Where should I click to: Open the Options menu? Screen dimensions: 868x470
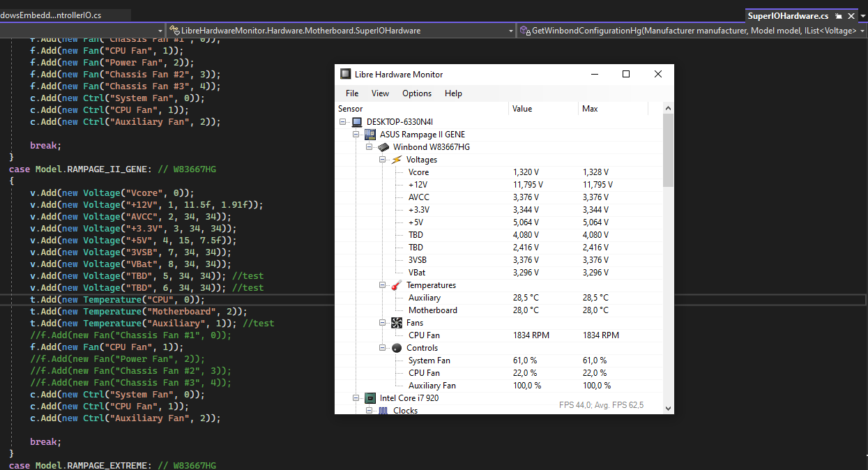(x=417, y=93)
